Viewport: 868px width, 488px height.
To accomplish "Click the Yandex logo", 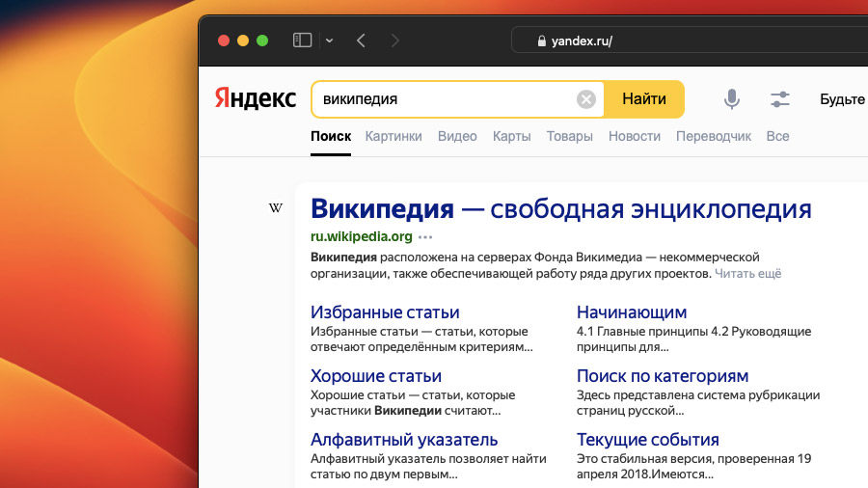I will pyautogui.click(x=255, y=99).
